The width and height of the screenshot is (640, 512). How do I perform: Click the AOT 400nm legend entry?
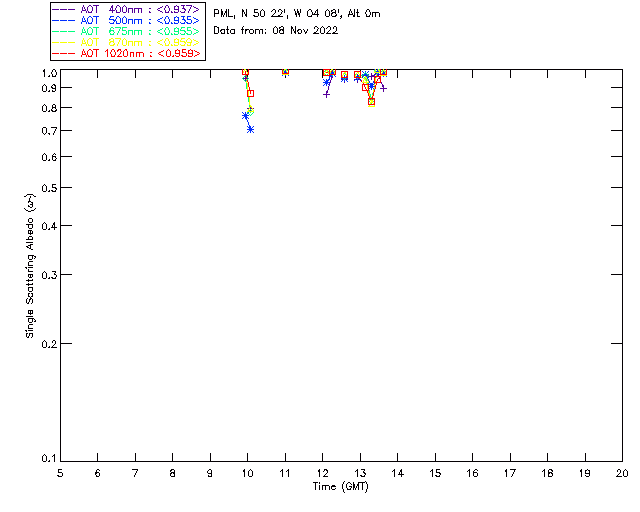pyautogui.click(x=126, y=9)
